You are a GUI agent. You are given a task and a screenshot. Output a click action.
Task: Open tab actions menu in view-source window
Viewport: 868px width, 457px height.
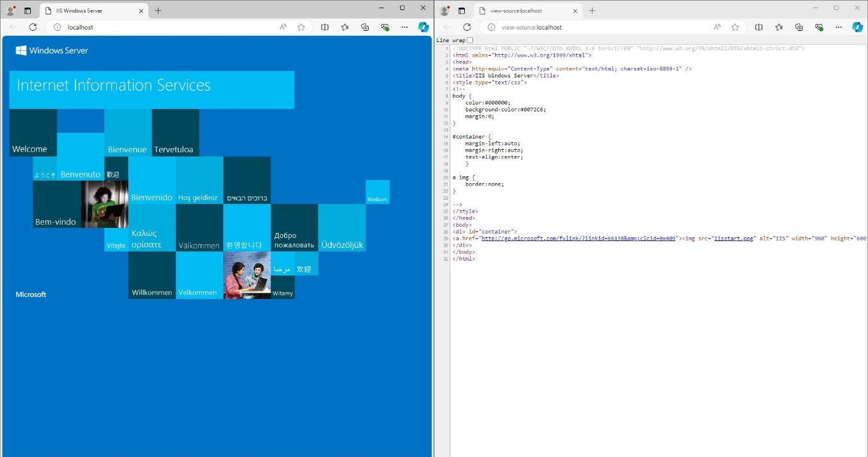[462, 11]
